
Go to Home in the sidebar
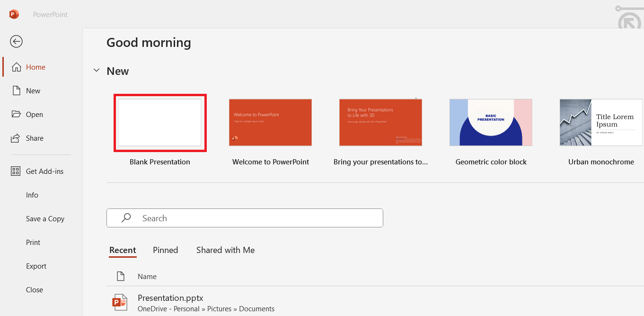tap(35, 67)
